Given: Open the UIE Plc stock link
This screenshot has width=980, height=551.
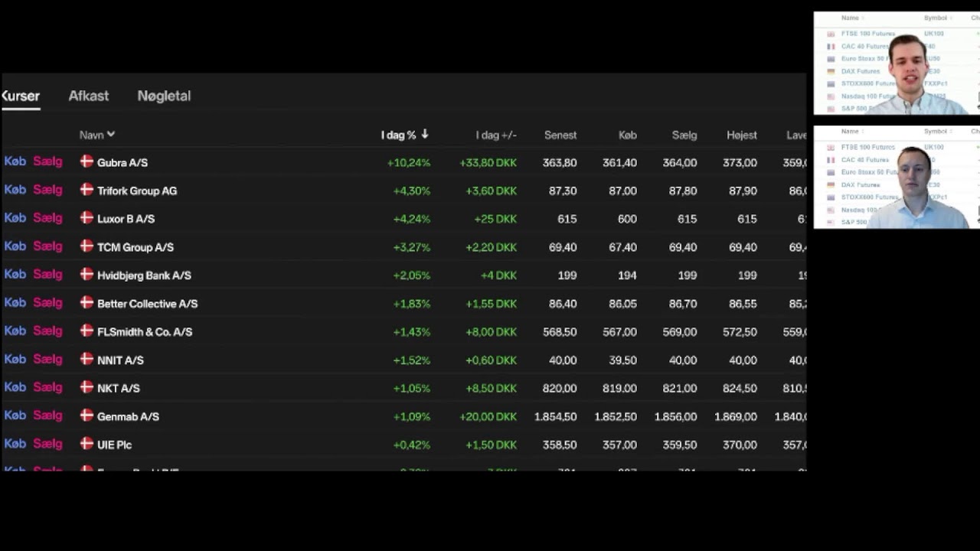Looking at the screenshot, I should tap(114, 445).
